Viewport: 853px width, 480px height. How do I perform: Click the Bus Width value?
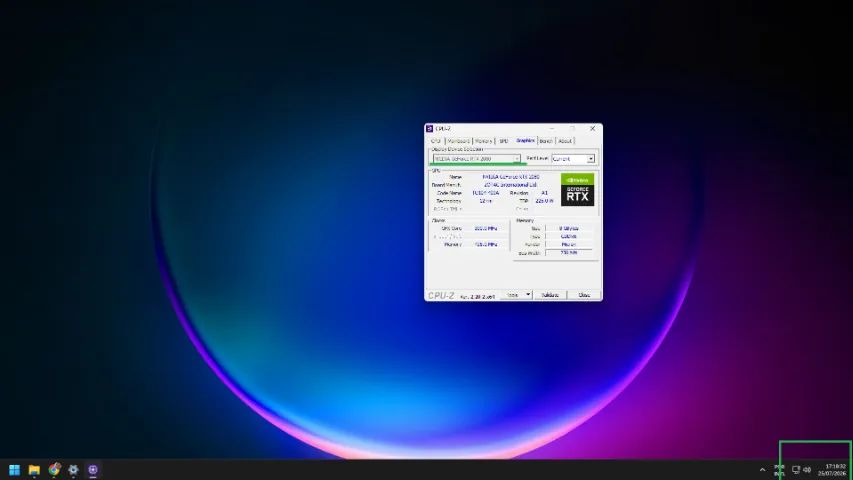pyautogui.click(x=568, y=253)
